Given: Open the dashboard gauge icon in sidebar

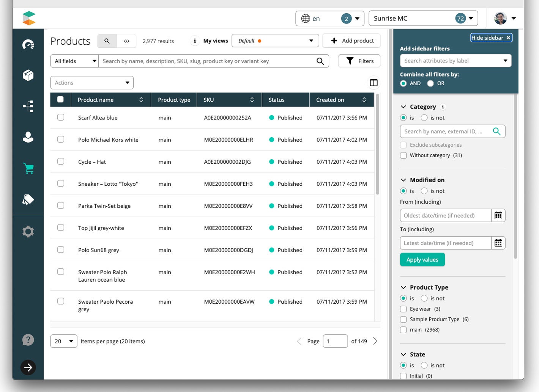Looking at the screenshot, I should point(28,45).
